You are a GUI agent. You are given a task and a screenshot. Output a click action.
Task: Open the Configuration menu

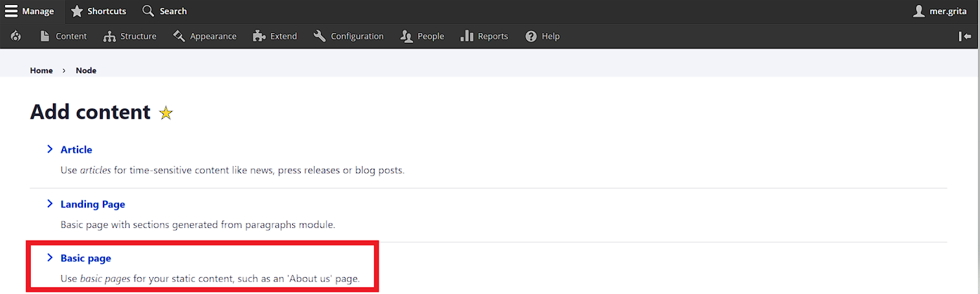click(357, 36)
